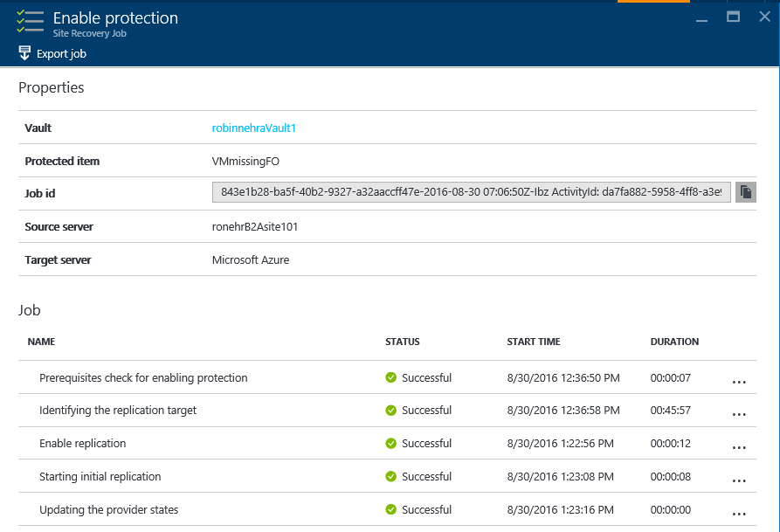This screenshot has height=532, width=780.
Task: Open the robinnehraVault1 vault link
Action: pyautogui.click(x=253, y=128)
